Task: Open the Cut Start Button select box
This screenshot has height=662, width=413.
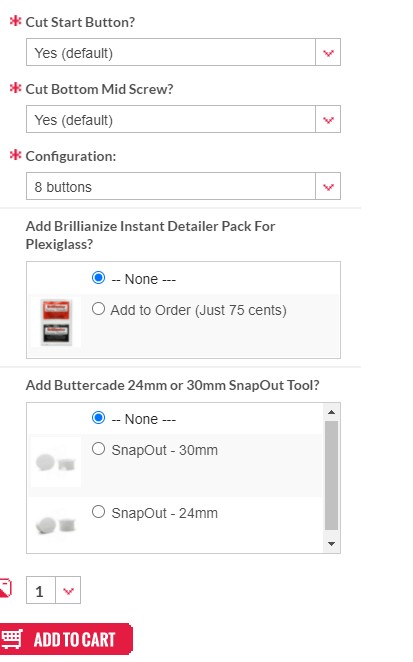Action: pos(183,52)
